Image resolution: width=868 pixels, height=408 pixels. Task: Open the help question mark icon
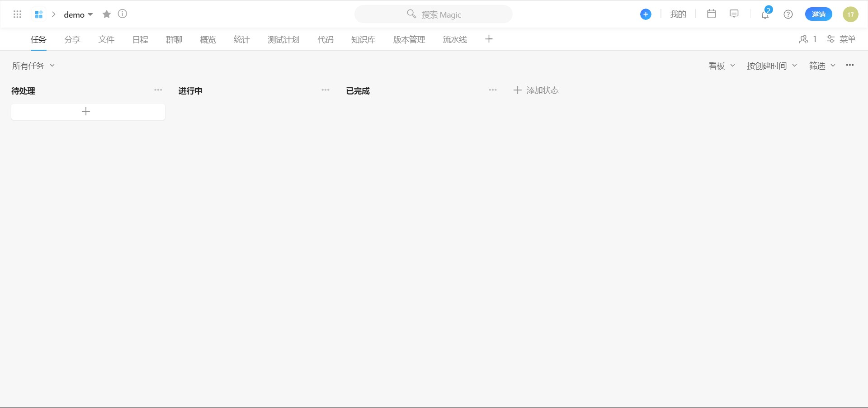pos(788,14)
